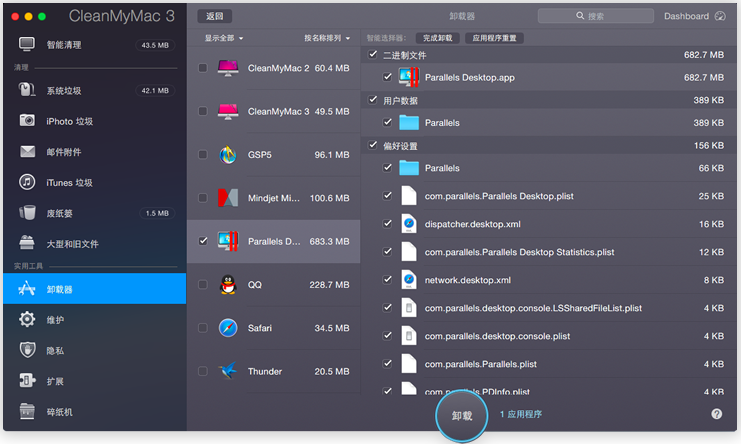Click the Safari compass icon
The width and height of the screenshot is (741, 444).
click(228, 328)
